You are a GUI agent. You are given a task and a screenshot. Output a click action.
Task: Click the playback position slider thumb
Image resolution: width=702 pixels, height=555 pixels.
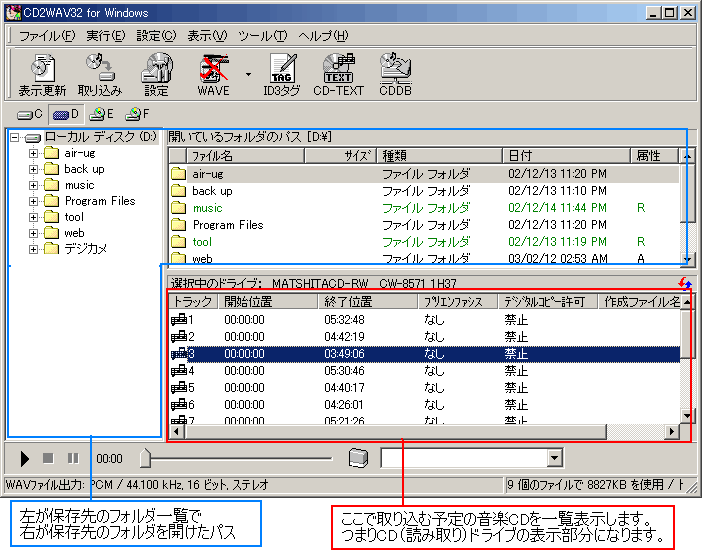(x=146, y=458)
